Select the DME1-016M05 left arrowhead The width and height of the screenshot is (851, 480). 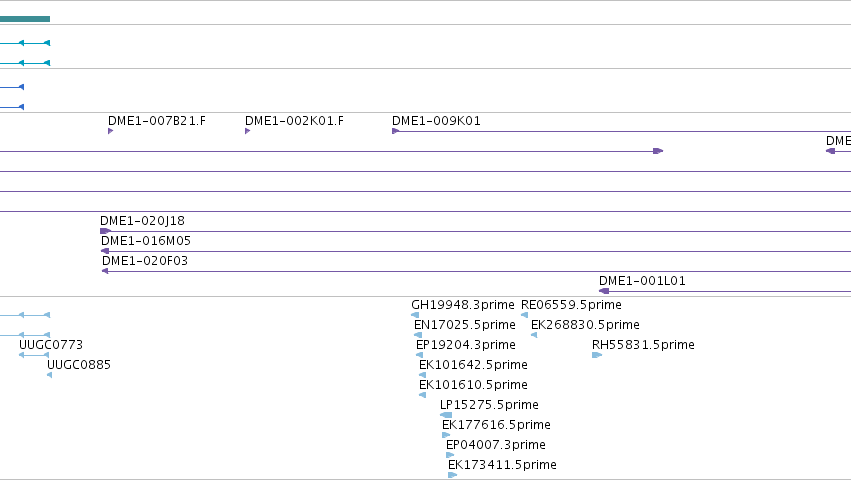(x=105, y=251)
